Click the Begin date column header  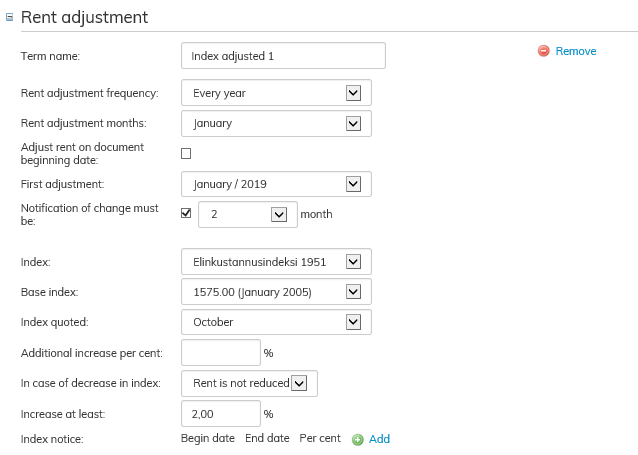[x=207, y=439]
